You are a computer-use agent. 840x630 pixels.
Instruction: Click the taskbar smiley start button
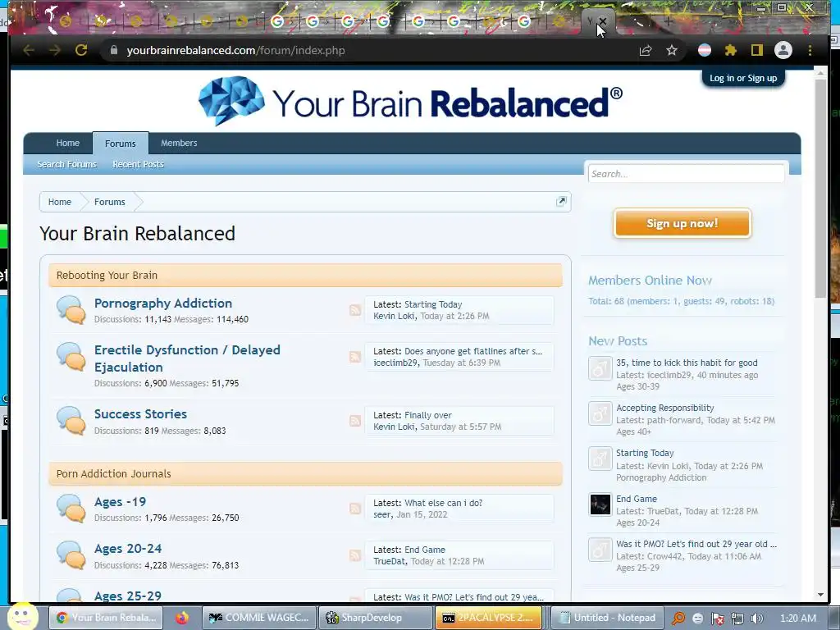click(22, 617)
